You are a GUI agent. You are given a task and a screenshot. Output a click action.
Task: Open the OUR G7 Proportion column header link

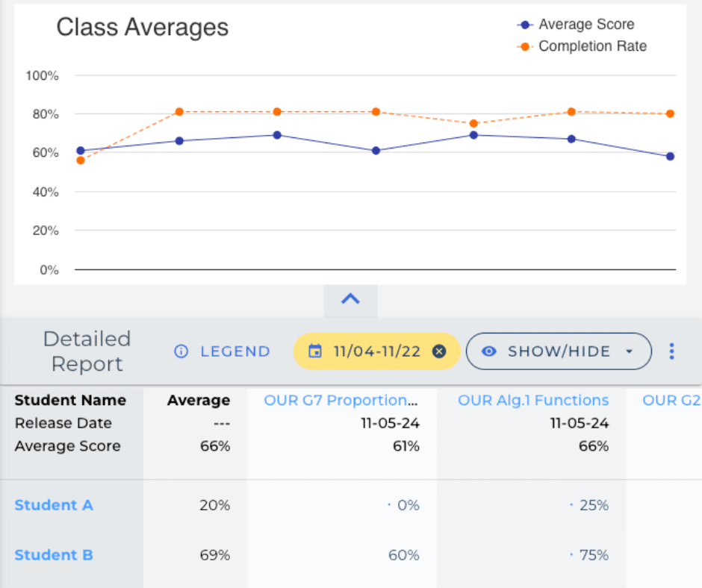[x=341, y=400]
